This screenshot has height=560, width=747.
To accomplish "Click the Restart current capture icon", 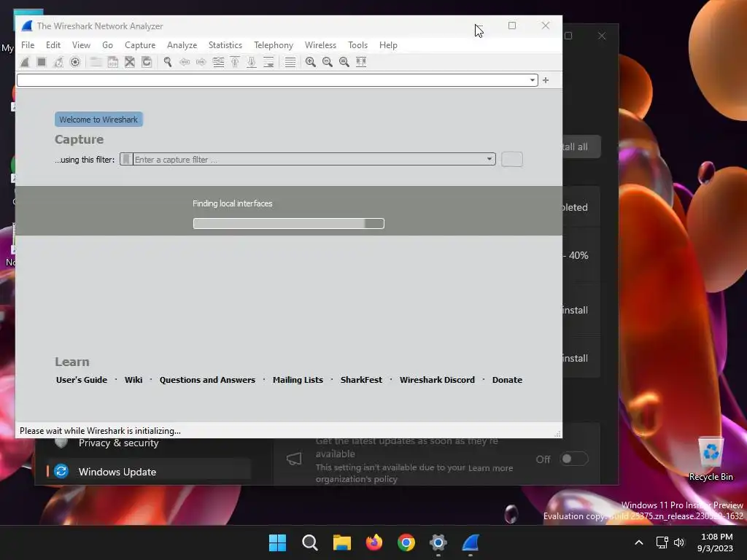I will [58, 62].
